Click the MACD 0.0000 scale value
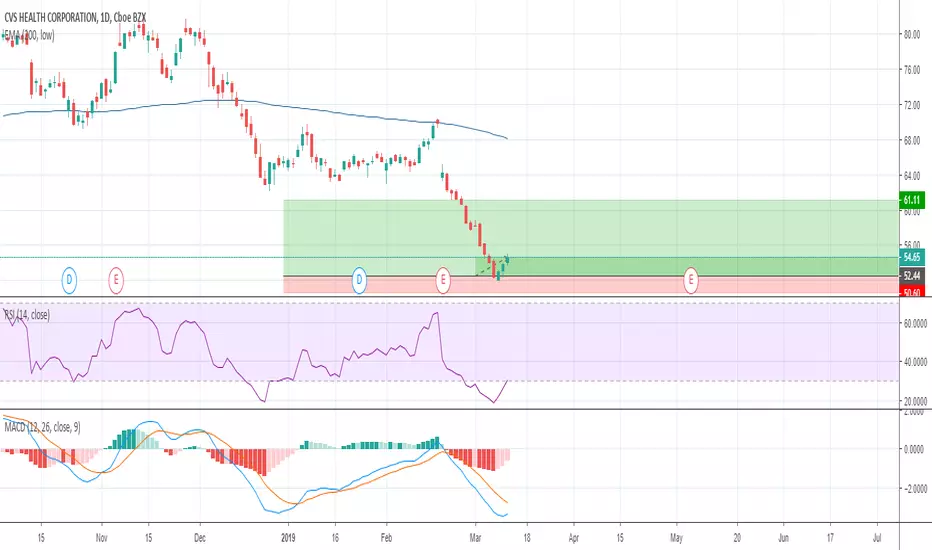The height and width of the screenshot is (550, 932). point(914,450)
